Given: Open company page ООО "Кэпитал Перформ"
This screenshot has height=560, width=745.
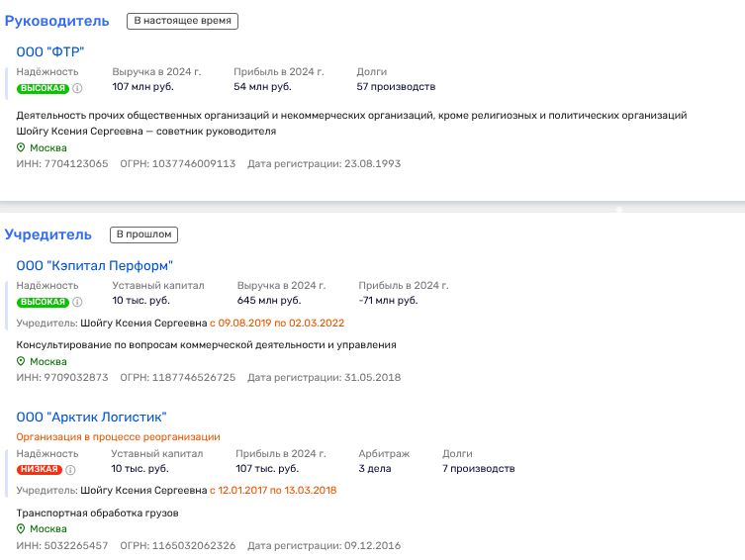Looking at the screenshot, I should (95, 265).
